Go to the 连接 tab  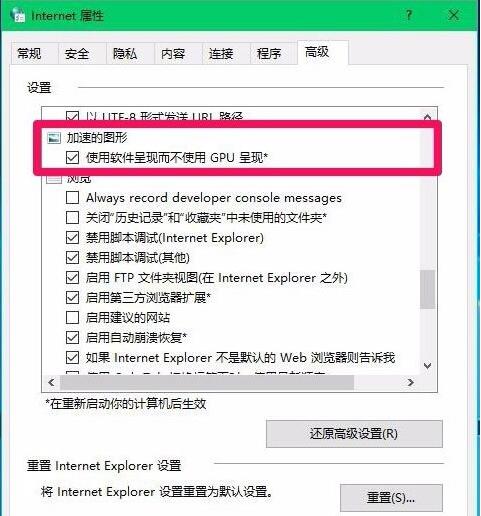click(x=221, y=53)
